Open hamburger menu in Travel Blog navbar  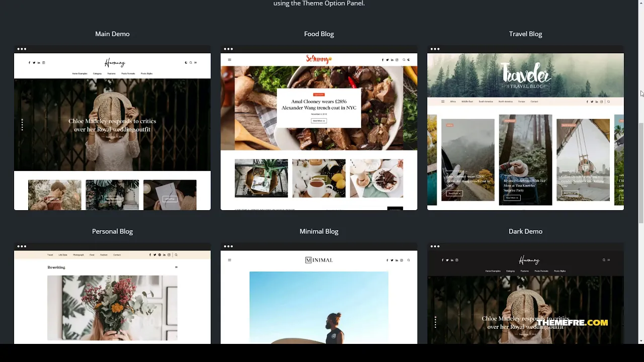pyautogui.click(x=443, y=102)
